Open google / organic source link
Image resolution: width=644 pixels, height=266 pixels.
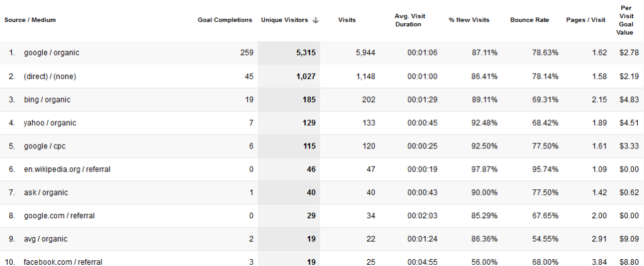point(52,53)
